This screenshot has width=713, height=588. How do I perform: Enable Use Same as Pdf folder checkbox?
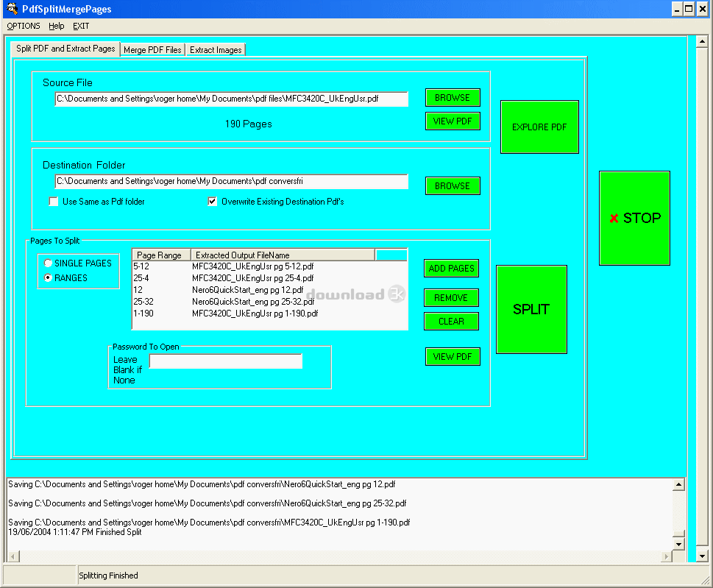click(54, 202)
